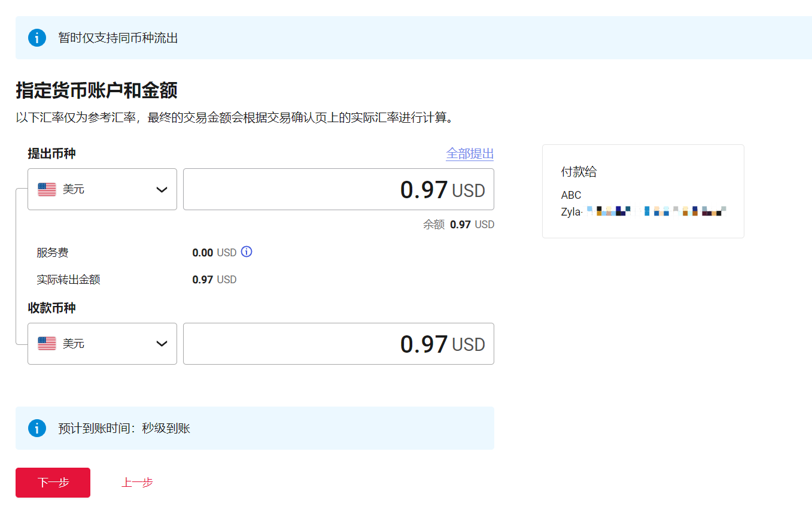Click the 实际转出金额 value 0.97 USD

(214, 279)
